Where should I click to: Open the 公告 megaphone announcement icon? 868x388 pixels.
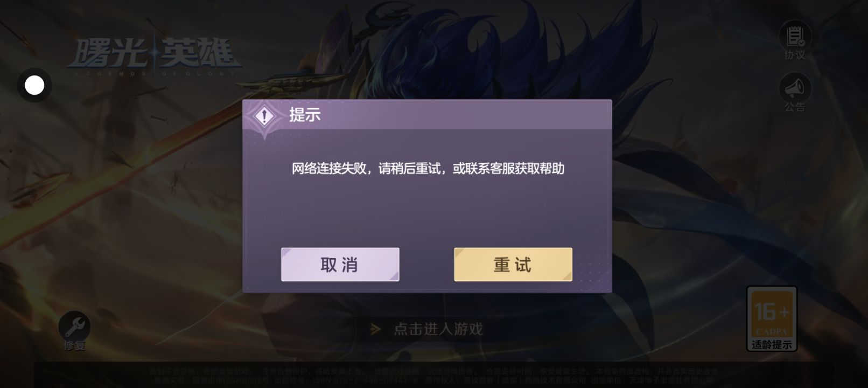point(795,87)
